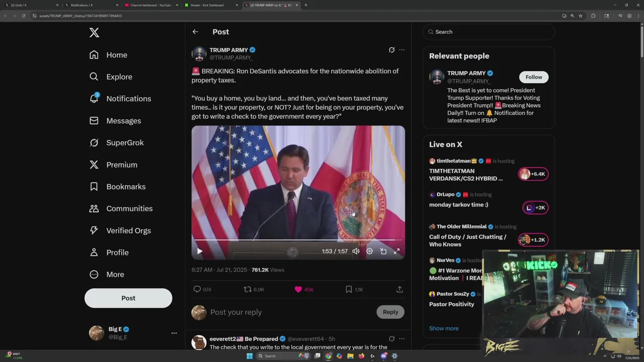The width and height of the screenshot is (644, 362).
Task: Switch to Grok / X browser tab
Action: 30,5
